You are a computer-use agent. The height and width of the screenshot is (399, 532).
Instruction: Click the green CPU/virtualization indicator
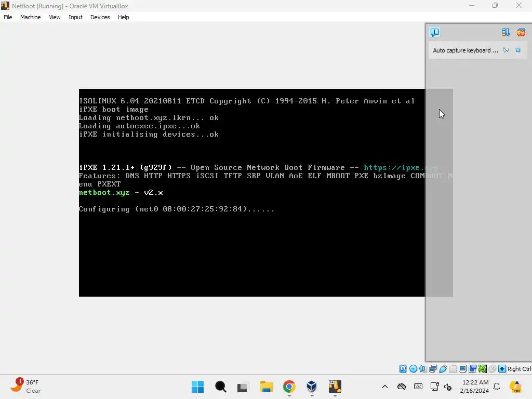[483, 369]
